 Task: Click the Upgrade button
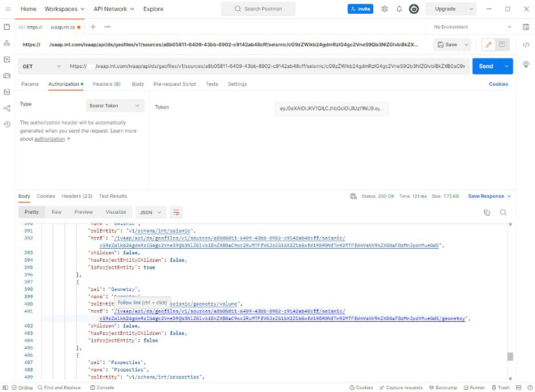(445, 9)
